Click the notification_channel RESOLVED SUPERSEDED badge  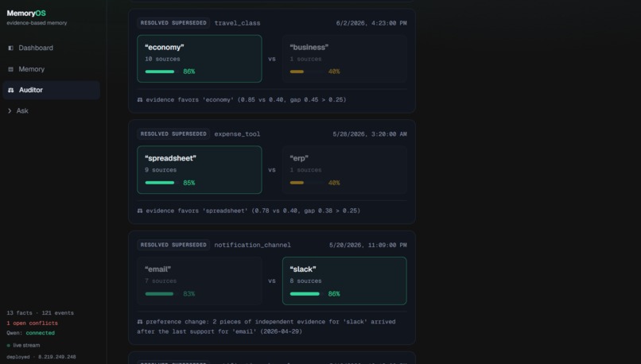tap(173, 245)
